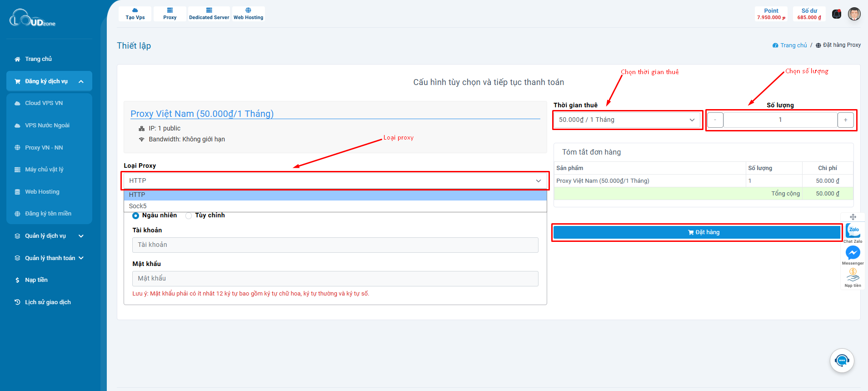Click the Mật khẩu input field
Viewport: 868px width, 391px height.
[335, 279]
